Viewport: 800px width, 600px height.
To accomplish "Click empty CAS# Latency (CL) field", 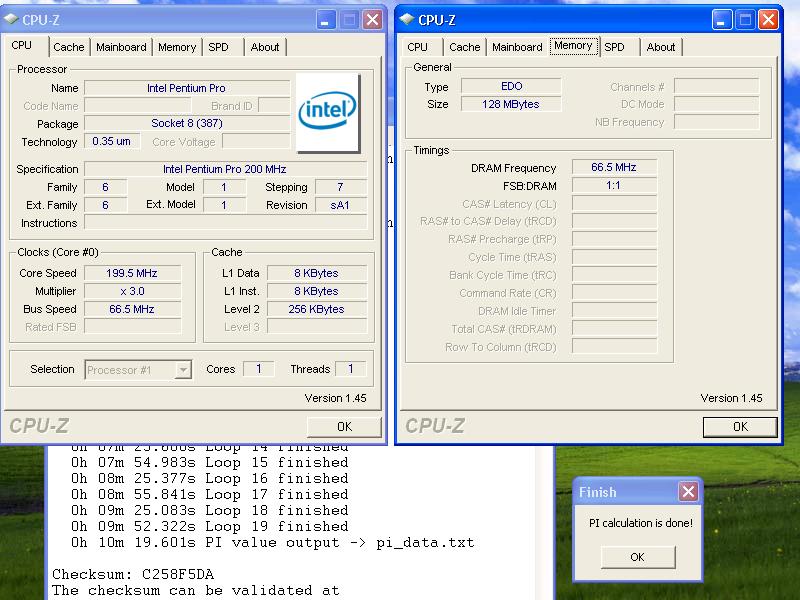I will coord(614,204).
